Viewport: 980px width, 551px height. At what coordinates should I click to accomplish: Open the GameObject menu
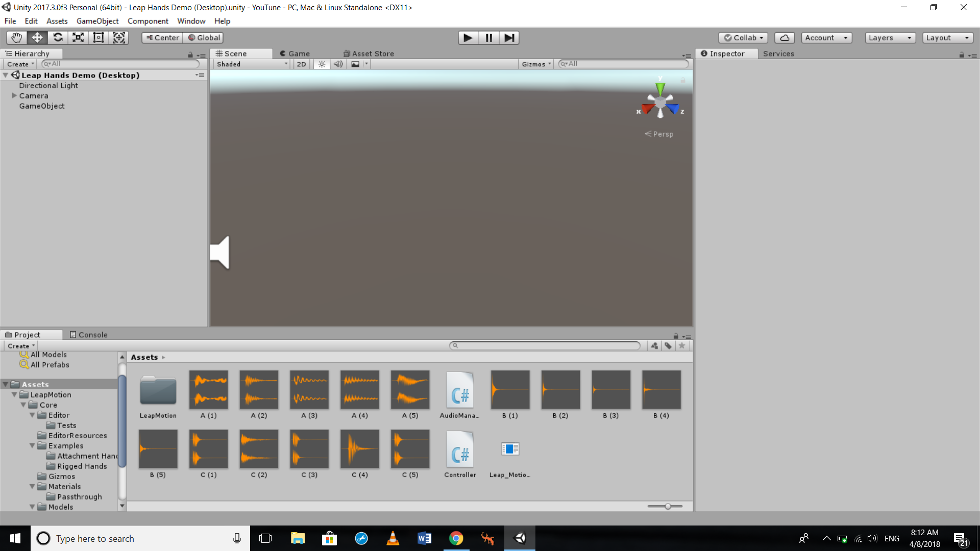(x=97, y=21)
